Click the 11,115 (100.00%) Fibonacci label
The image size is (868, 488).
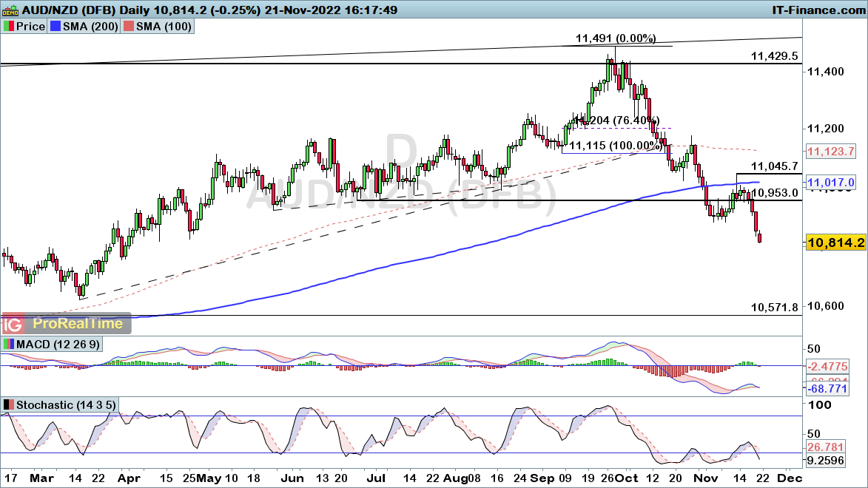pyautogui.click(x=616, y=146)
